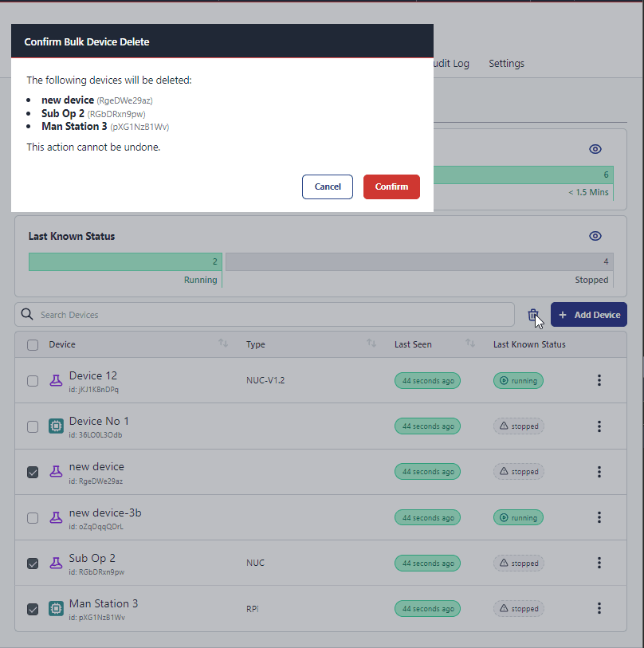Toggle the select-all checkbox in table header
Viewport: 644px width, 648px height.
(x=32, y=344)
